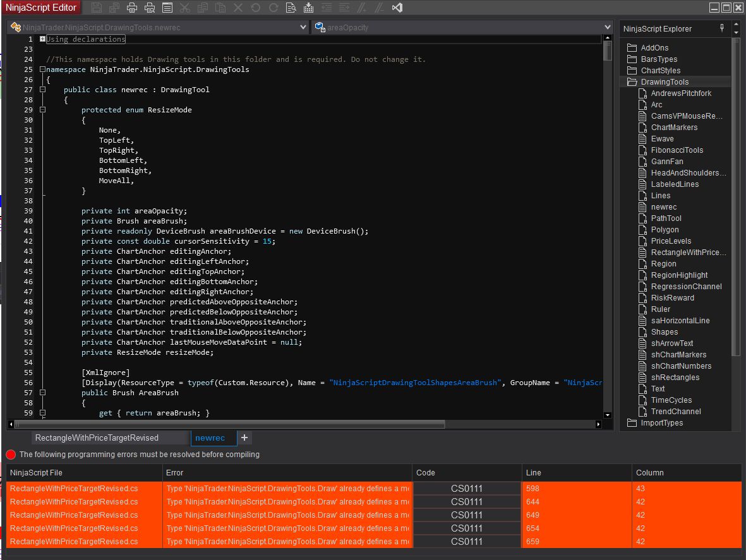This screenshot has width=746, height=560.
Task: Click the Save icon in the toolbar
Action: pos(97,8)
